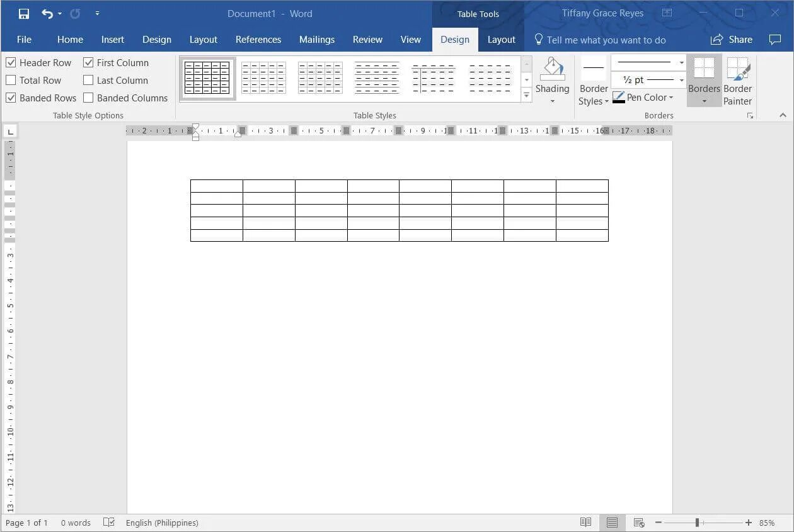794x532 pixels.
Task: Select the fourth table style with horizontal lines
Action: pos(377,79)
